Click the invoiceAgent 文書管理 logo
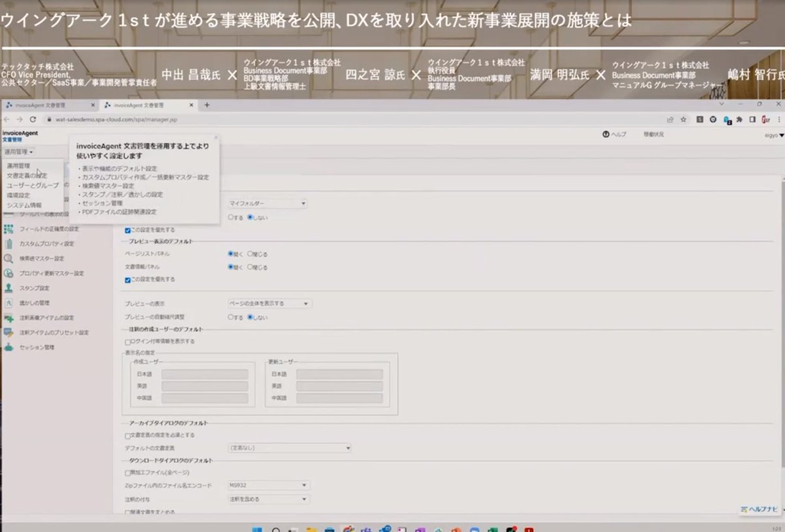The image size is (785, 532). pos(20,135)
